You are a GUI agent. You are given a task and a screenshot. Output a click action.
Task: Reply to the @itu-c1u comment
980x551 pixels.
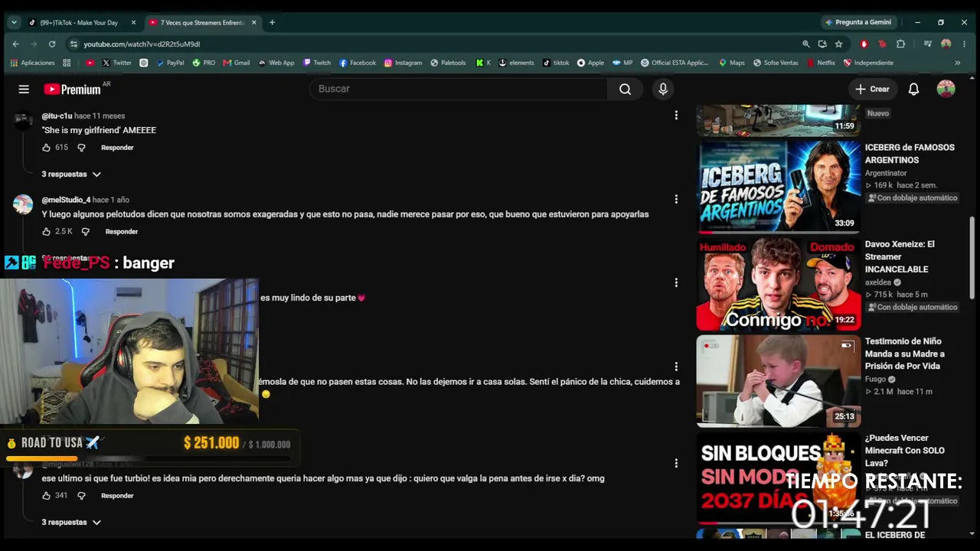[x=117, y=148]
